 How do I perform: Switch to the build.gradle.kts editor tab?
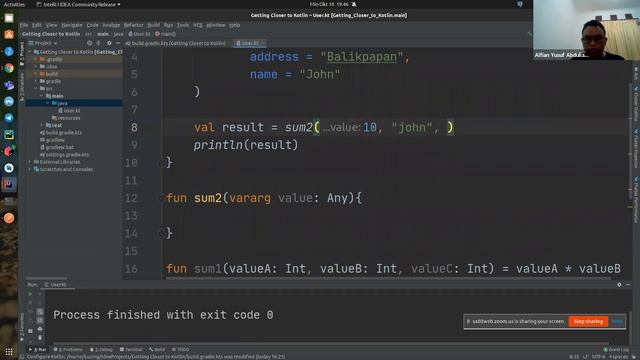(x=176, y=43)
